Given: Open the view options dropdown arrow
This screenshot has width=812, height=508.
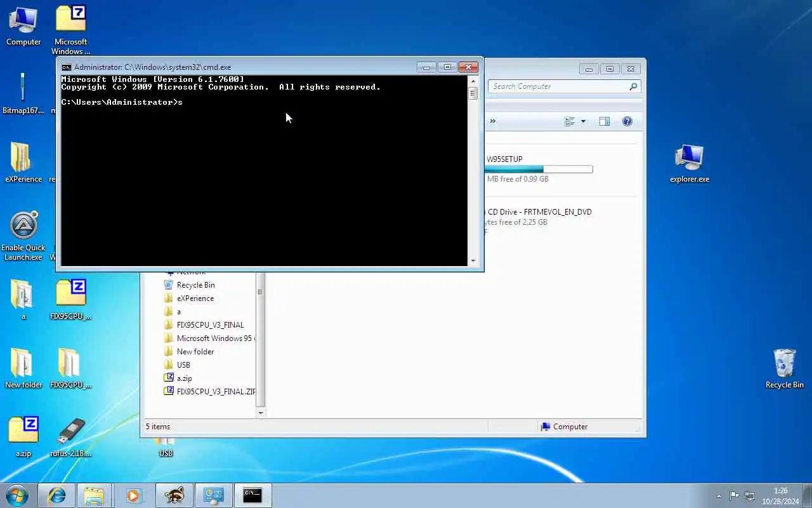Looking at the screenshot, I should 583,121.
